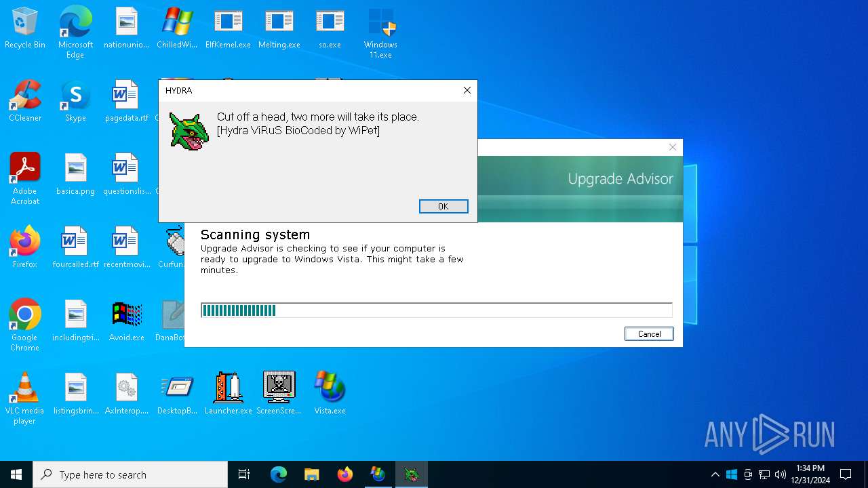Image resolution: width=868 pixels, height=488 pixels.
Task: Select Launcher.exe on the desktop
Action: tap(228, 394)
